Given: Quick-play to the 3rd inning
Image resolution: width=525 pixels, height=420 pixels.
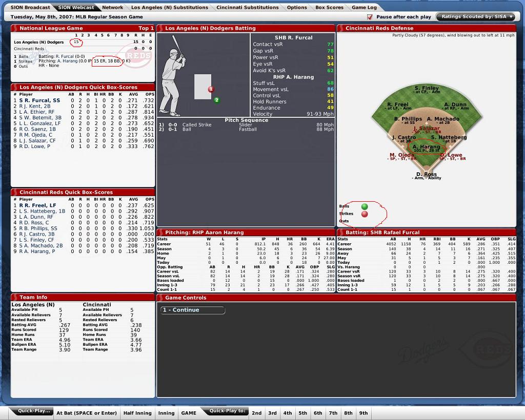Looking at the screenshot, I should pos(272,413).
